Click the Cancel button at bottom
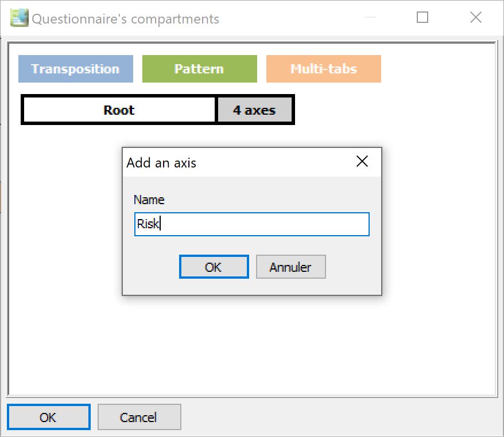 tap(139, 417)
